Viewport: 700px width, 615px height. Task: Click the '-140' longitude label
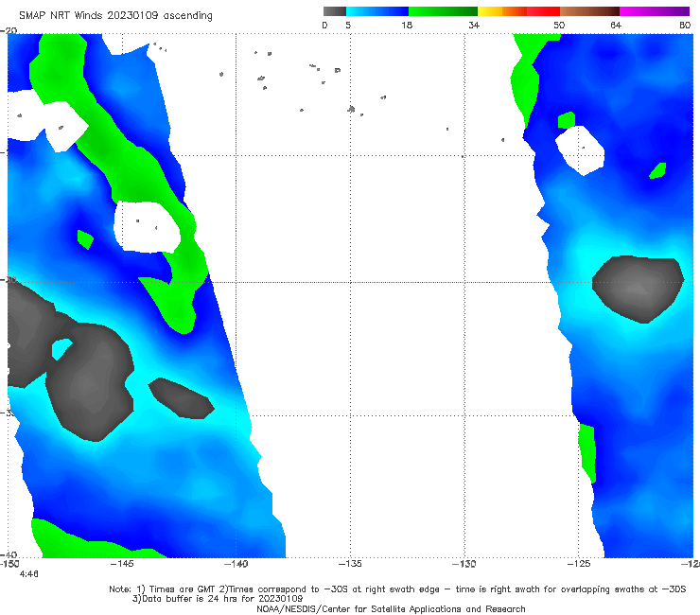tap(236, 564)
